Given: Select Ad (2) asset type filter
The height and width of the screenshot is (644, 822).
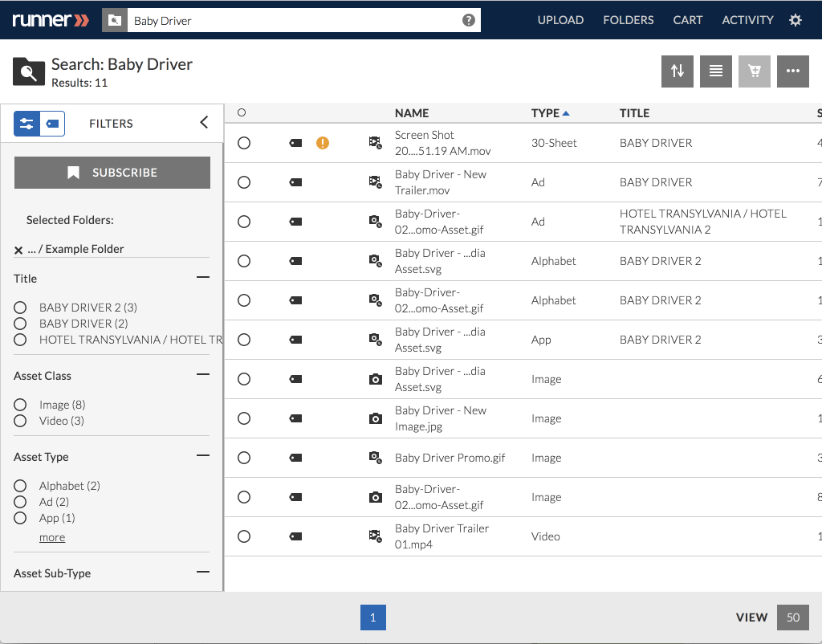Looking at the screenshot, I should (x=20, y=502).
